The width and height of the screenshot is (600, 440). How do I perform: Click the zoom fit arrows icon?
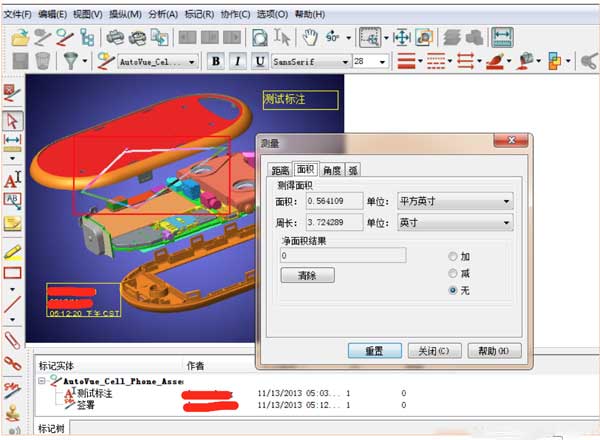coord(402,37)
